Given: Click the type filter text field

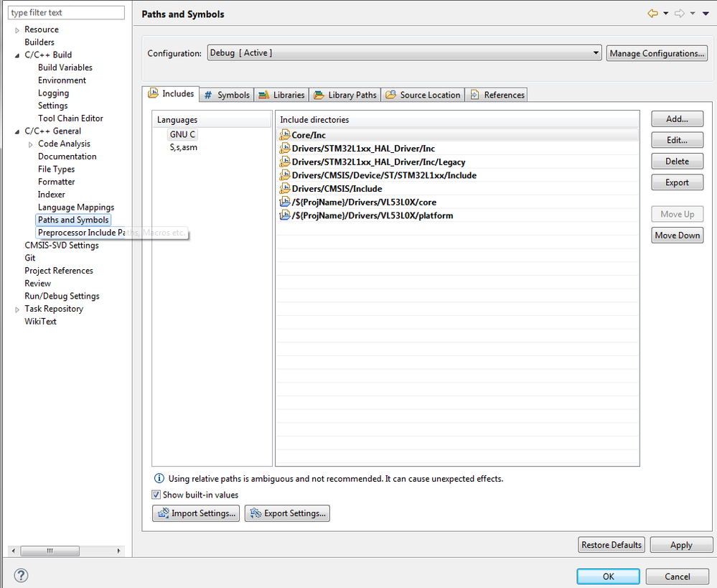Looking at the screenshot, I should point(66,12).
